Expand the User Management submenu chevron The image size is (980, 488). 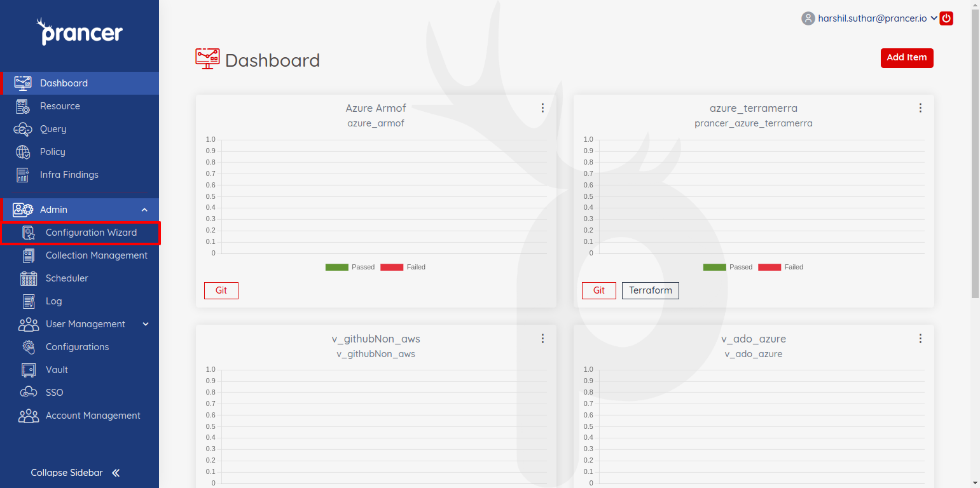pyautogui.click(x=146, y=324)
